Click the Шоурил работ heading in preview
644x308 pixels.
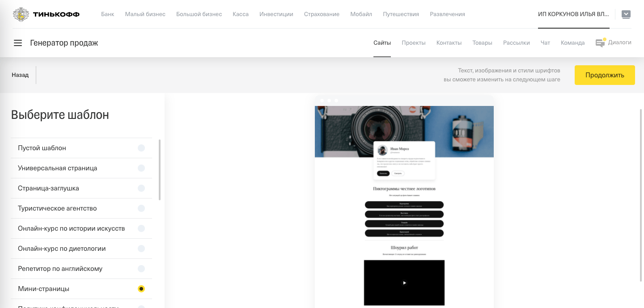pos(404,248)
